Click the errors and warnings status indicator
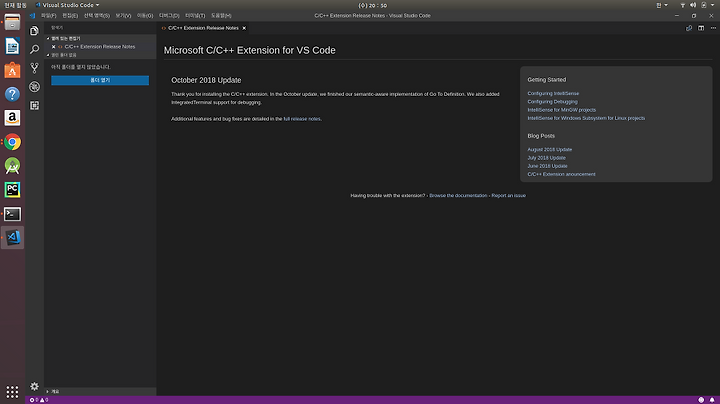720x404 pixels. pyautogui.click(x=39, y=400)
